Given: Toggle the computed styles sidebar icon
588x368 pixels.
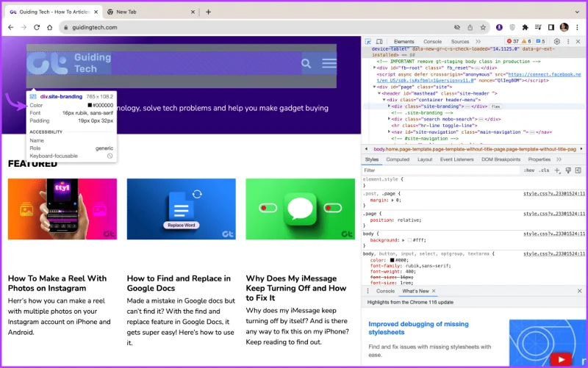Looking at the screenshot, I should 578,170.
